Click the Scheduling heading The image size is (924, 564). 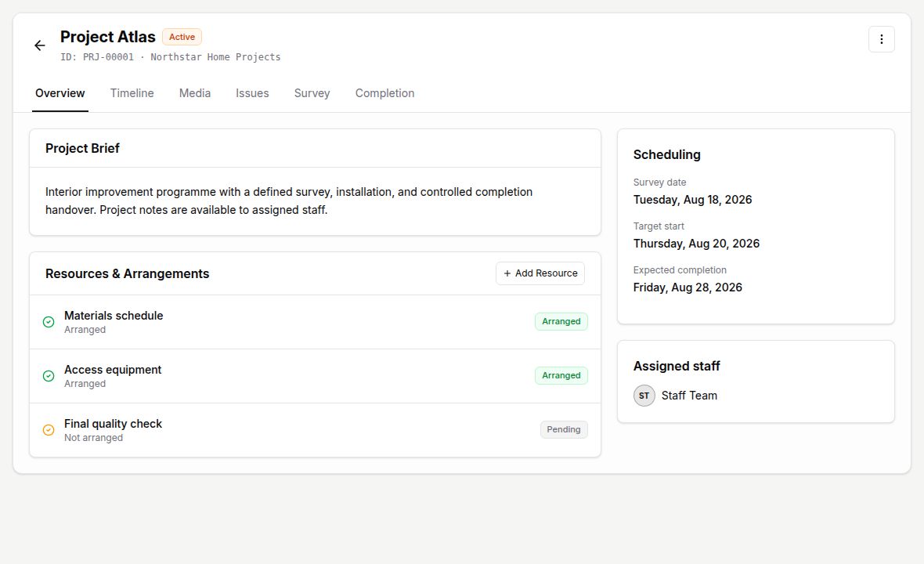click(x=667, y=154)
